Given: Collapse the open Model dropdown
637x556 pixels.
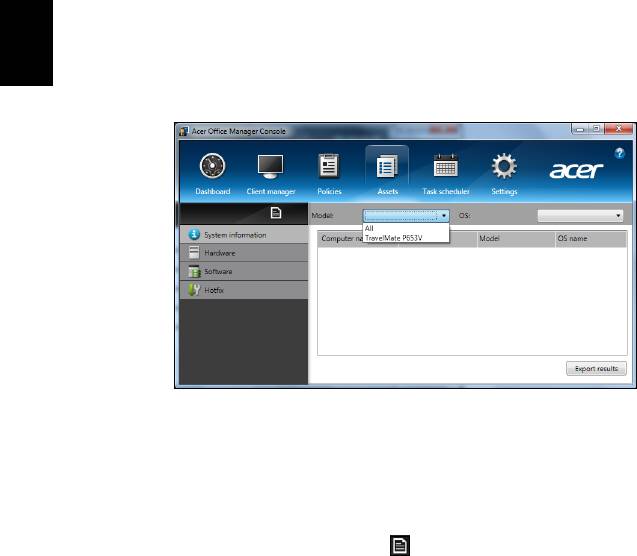Looking at the screenshot, I should [x=443, y=214].
